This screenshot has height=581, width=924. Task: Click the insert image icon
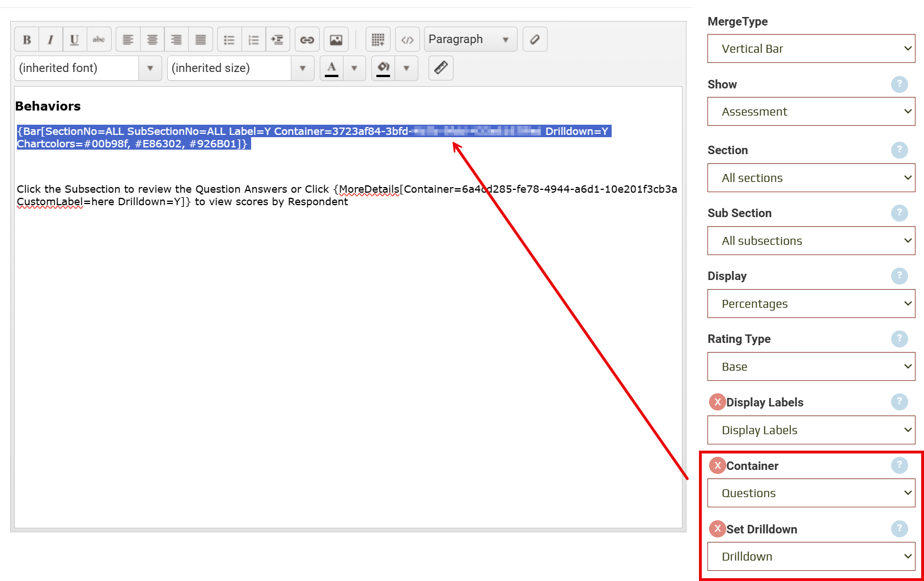click(336, 40)
